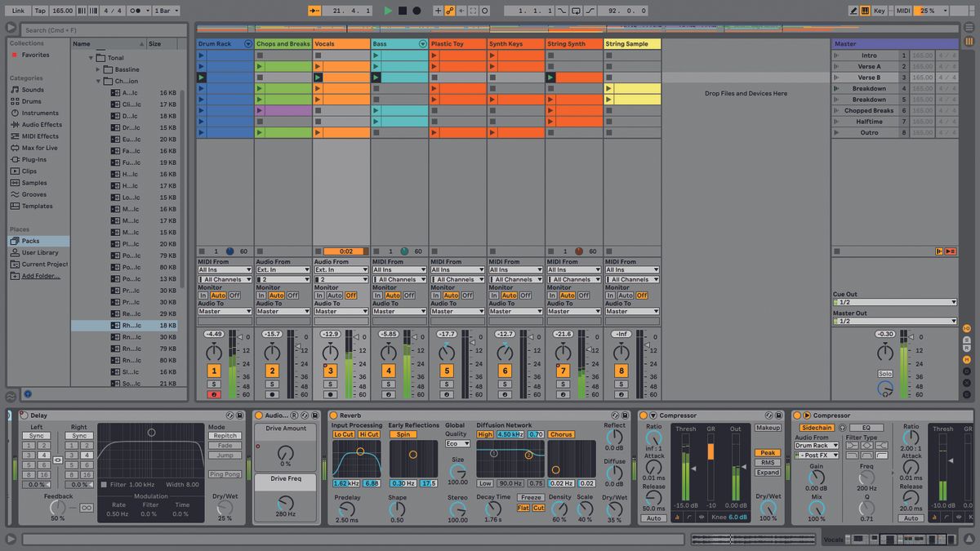The image size is (980, 551).
Task: Collapse the Tonal folder in the browser
Action: coord(91,57)
